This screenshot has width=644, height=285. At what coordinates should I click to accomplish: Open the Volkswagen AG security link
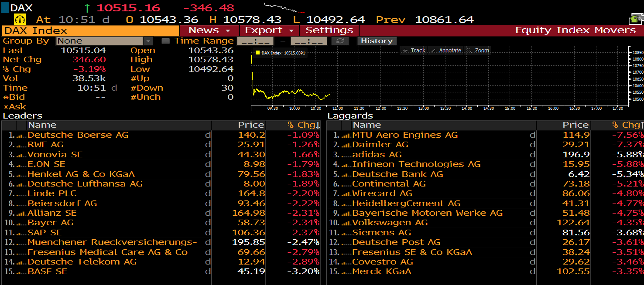click(390, 223)
